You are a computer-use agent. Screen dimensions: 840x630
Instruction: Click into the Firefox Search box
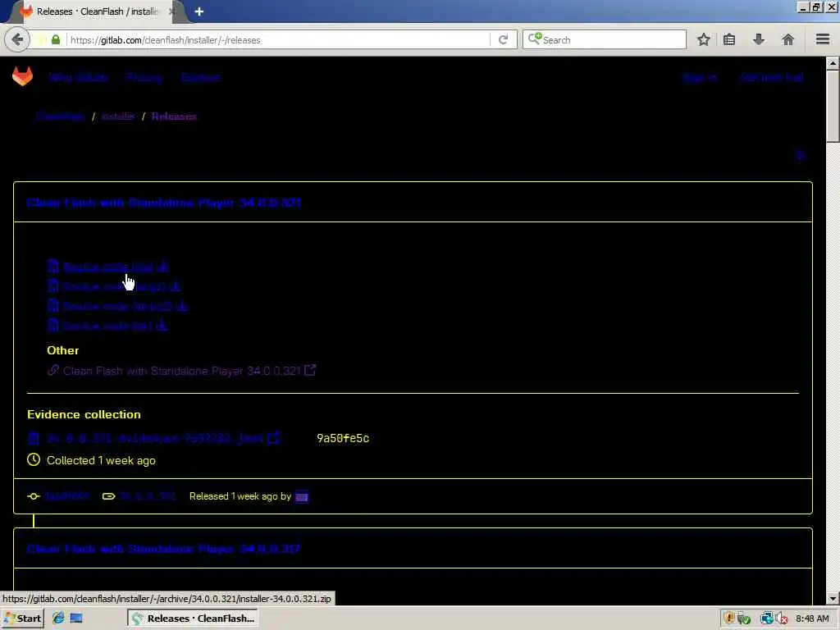click(605, 39)
